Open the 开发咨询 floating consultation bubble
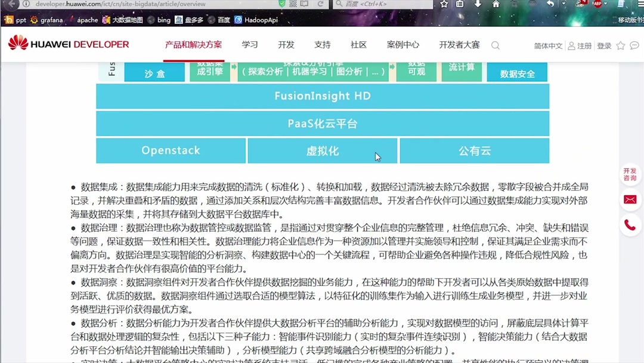This screenshot has width=644, height=363. point(630,174)
